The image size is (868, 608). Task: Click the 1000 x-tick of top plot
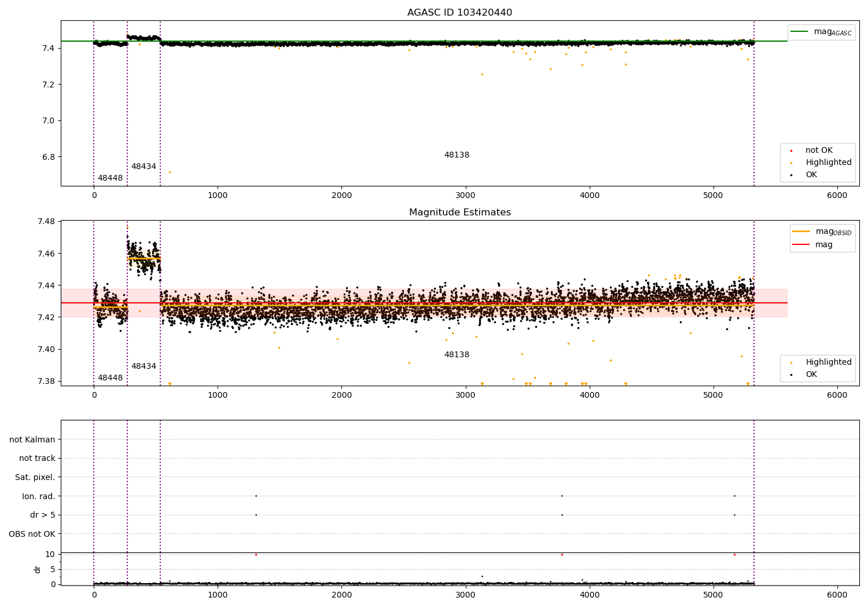[x=218, y=196]
